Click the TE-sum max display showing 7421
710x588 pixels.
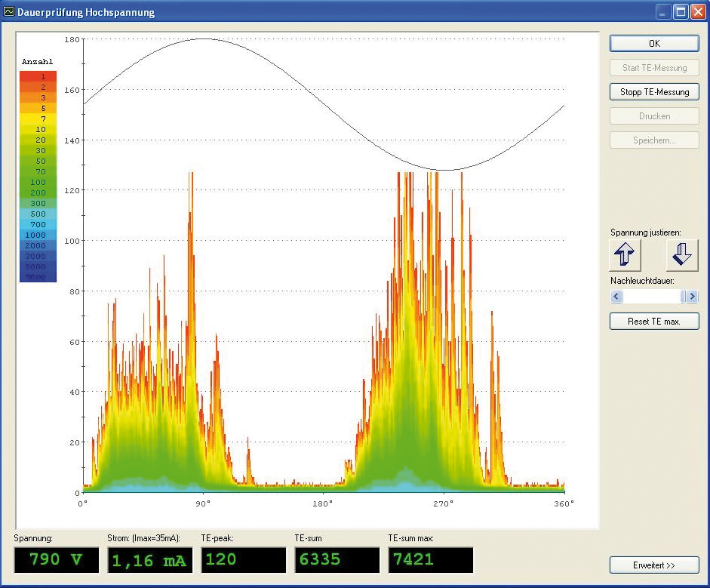tap(428, 560)
